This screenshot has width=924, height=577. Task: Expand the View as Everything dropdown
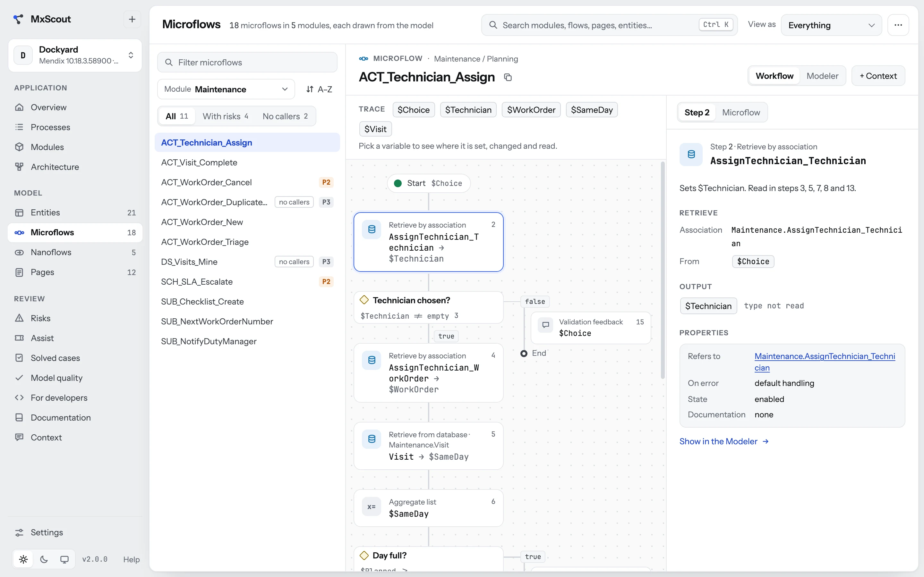[x=831, y=25]
